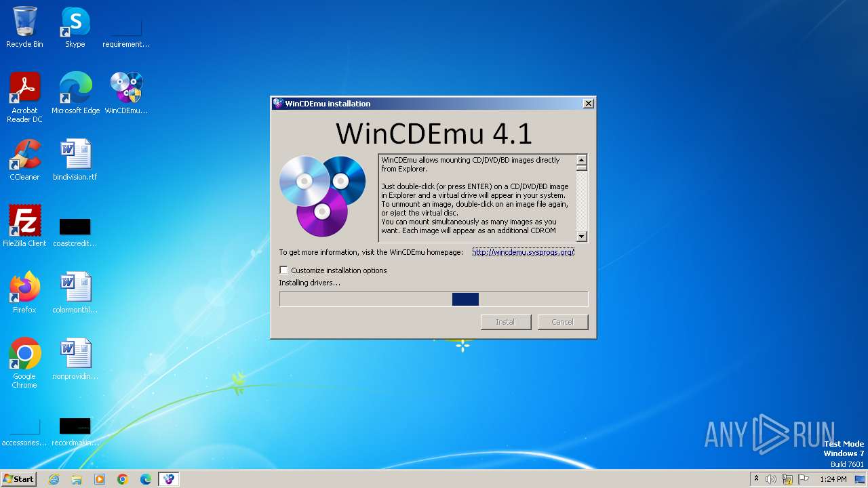This screenshot has width=868, height=488.
Task: Open the Recycle Bin desktop icon
Action: tap(24, 27)
